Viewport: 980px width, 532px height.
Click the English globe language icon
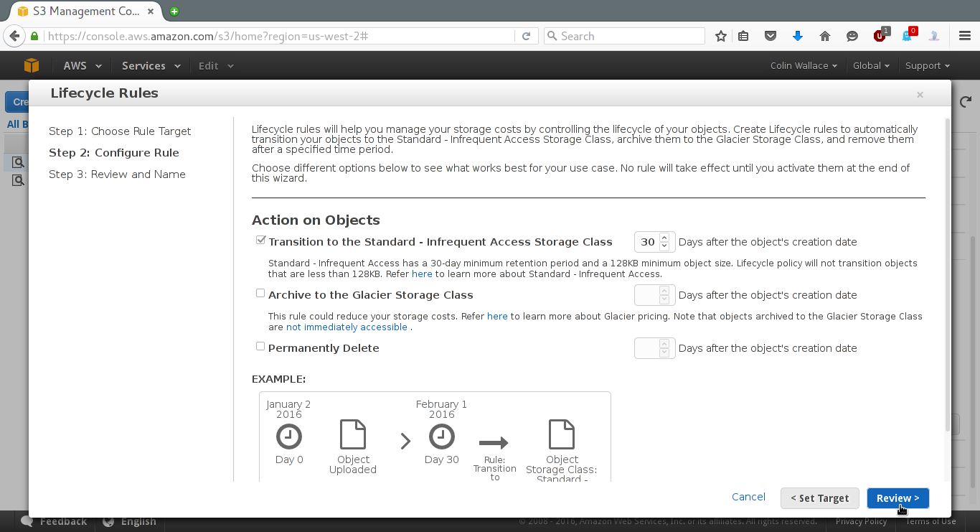click(108, 521)
